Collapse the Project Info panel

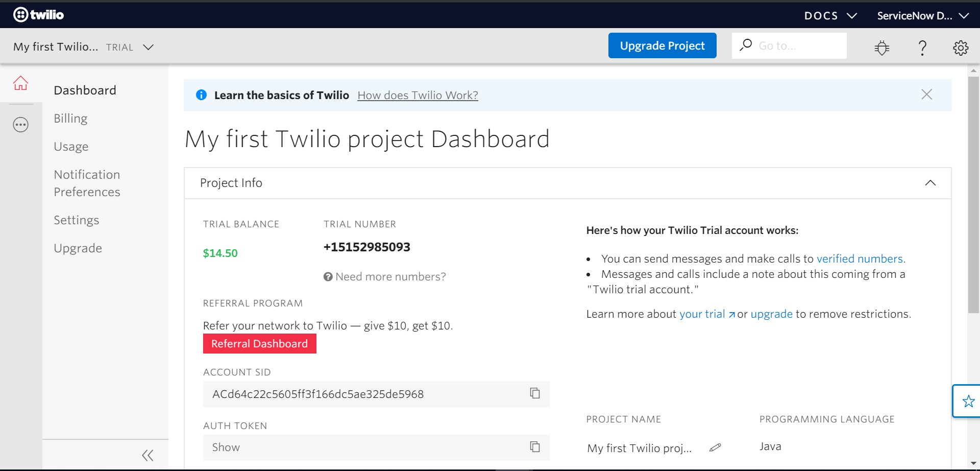point(930,183)
